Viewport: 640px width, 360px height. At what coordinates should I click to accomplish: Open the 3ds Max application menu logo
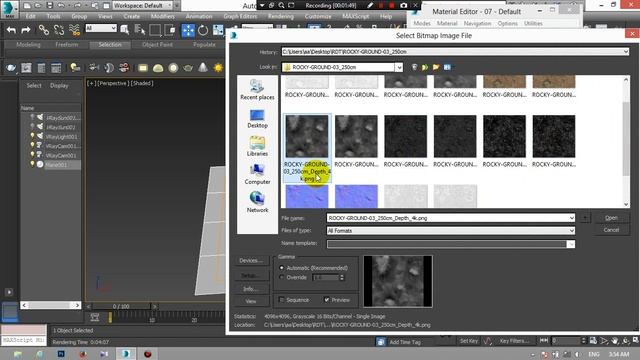pyautogui.click(x=9, y=9)
